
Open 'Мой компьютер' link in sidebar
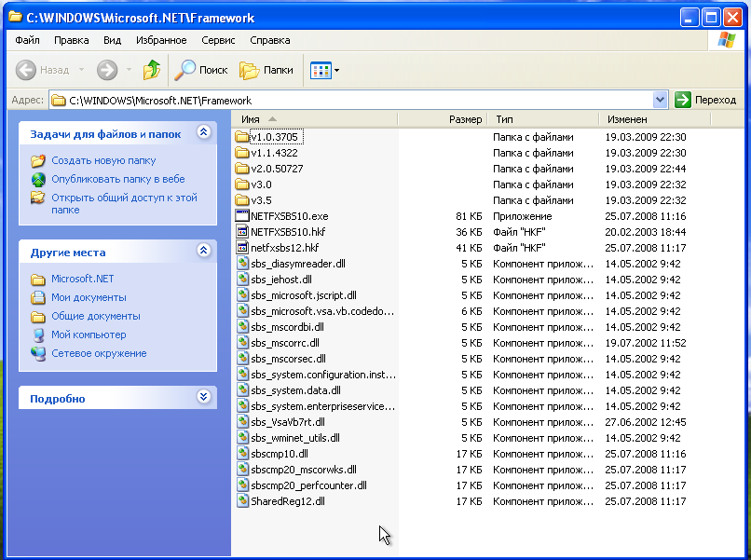[x=89, y=335]
